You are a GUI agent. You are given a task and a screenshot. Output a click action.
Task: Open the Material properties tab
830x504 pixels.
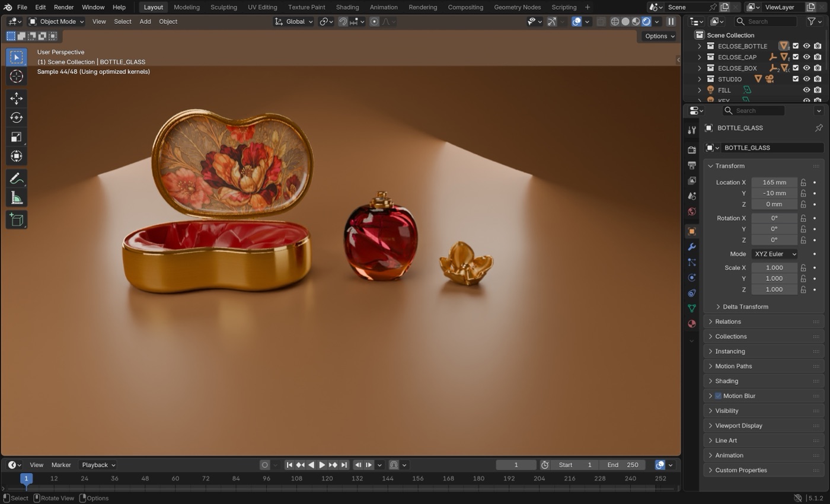691,324
